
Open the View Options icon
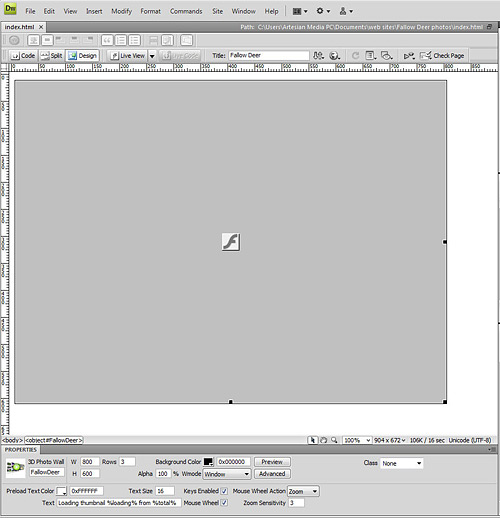point(371,56)
